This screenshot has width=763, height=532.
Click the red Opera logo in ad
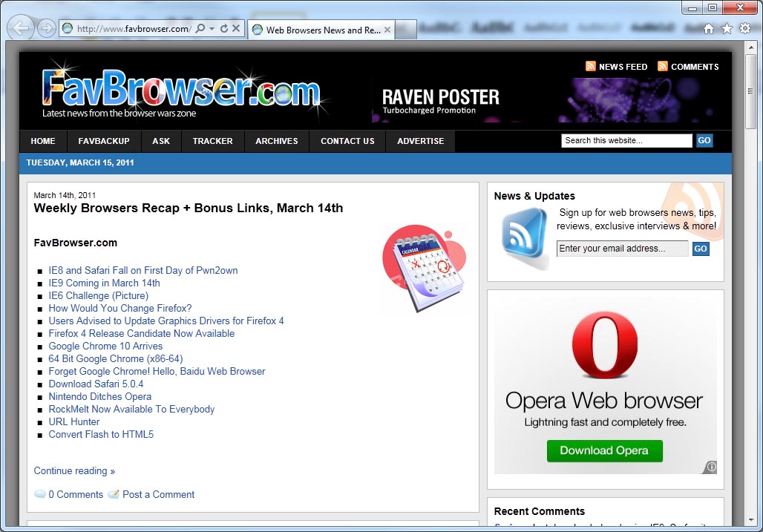605,344
